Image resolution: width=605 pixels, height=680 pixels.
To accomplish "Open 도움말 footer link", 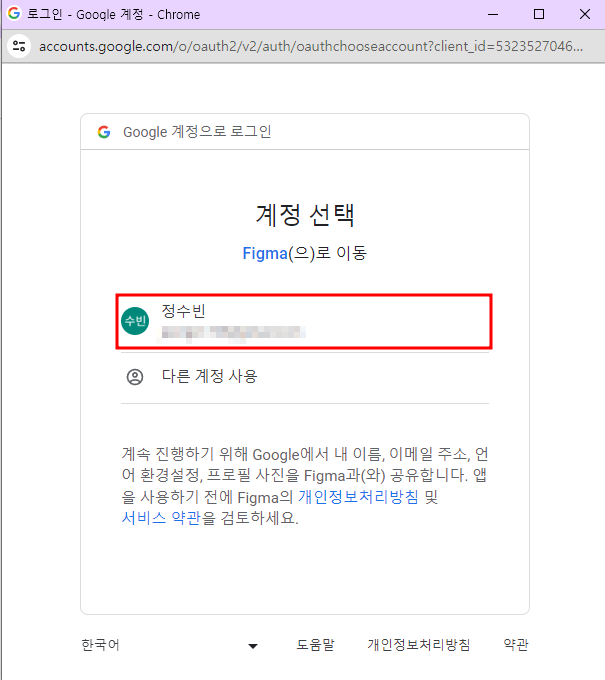I will (x=315, y=645).
